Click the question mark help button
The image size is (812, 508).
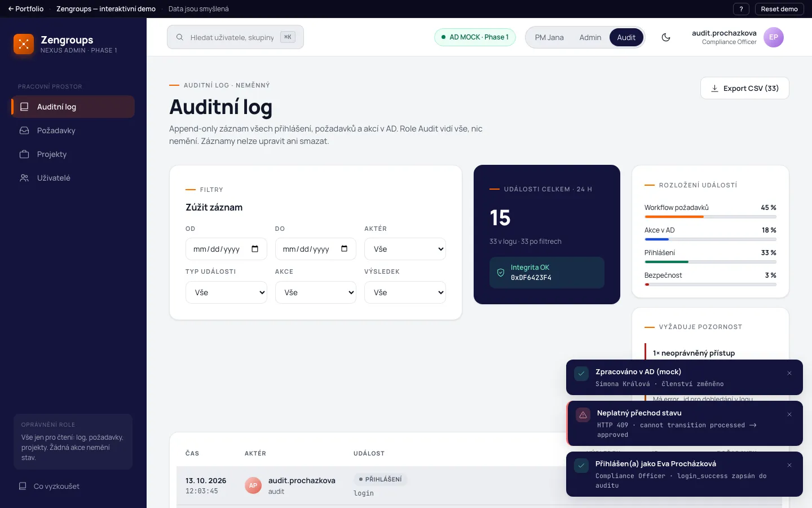[742, 9]
